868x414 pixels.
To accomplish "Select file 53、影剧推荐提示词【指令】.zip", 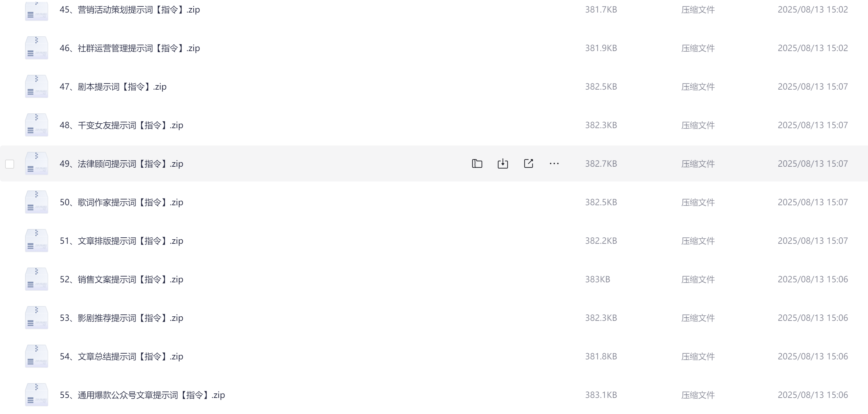I will tap(121, 318).
